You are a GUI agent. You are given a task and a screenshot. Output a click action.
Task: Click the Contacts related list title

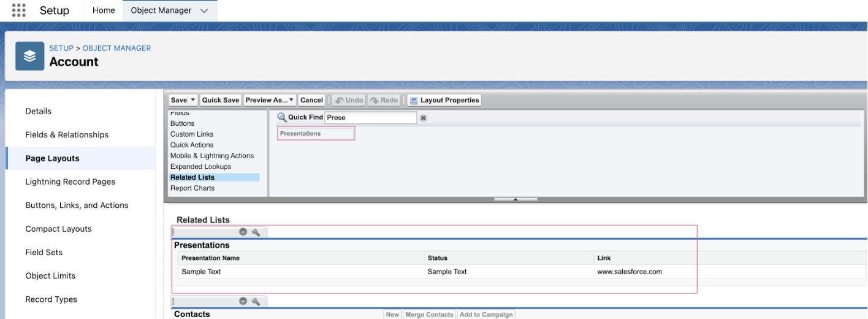[x=192, y=314]
